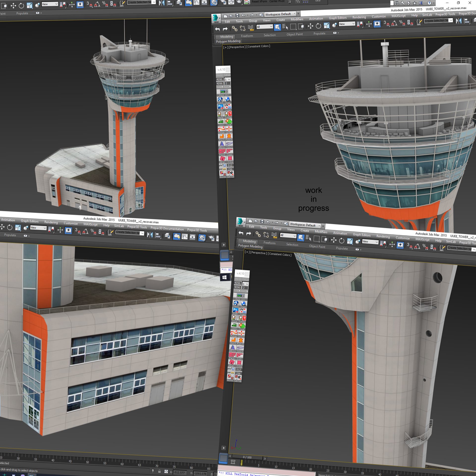Open texture number '1' dropdown in lower TexTools panel
Screen dimensions: 476x476
click(x=246, y=284)
